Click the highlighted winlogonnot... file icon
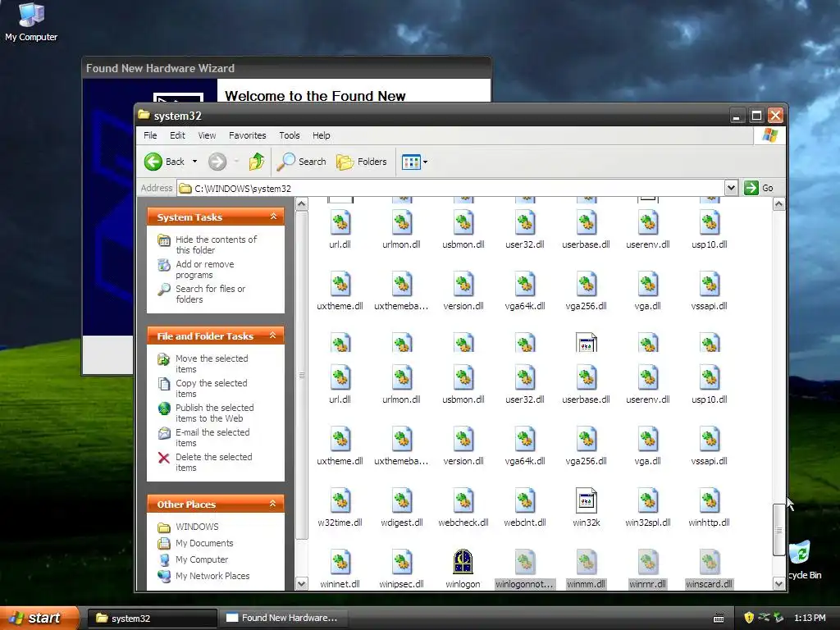Screen dimensions: 840x630 click(x=524, y=563)
